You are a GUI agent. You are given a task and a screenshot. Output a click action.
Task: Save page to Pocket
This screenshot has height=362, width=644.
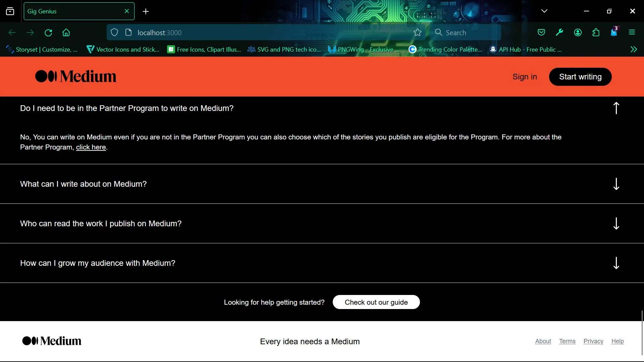pyautogui.click(x=541, y=33)
